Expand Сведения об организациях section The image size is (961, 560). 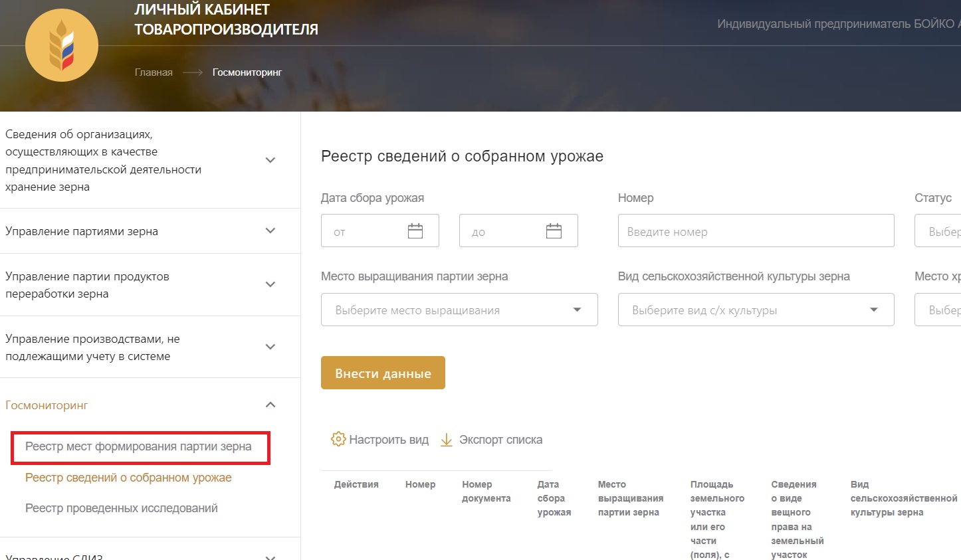coord(270,160)
